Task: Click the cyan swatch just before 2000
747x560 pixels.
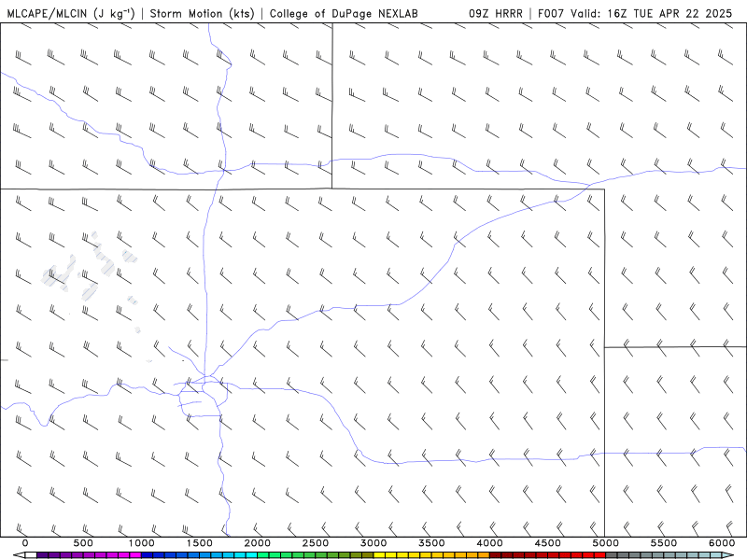Action: click(x=251, y=555)
